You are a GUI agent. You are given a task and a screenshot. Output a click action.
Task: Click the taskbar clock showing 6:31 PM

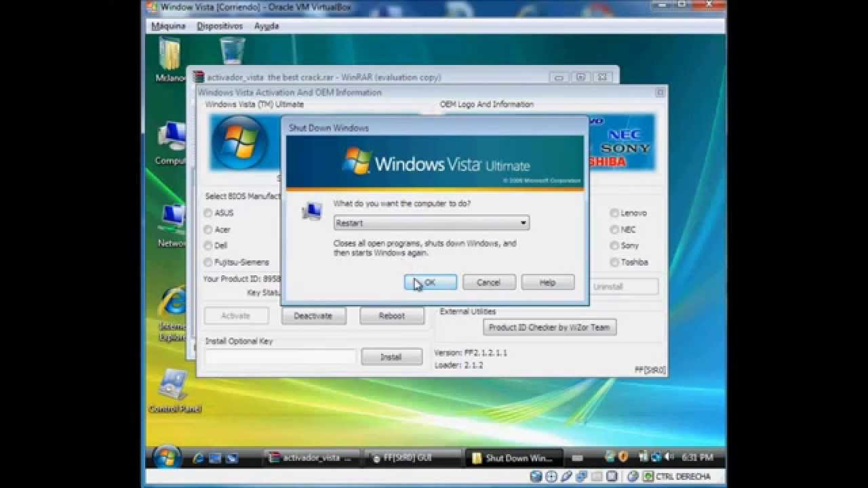pos(697,458)
